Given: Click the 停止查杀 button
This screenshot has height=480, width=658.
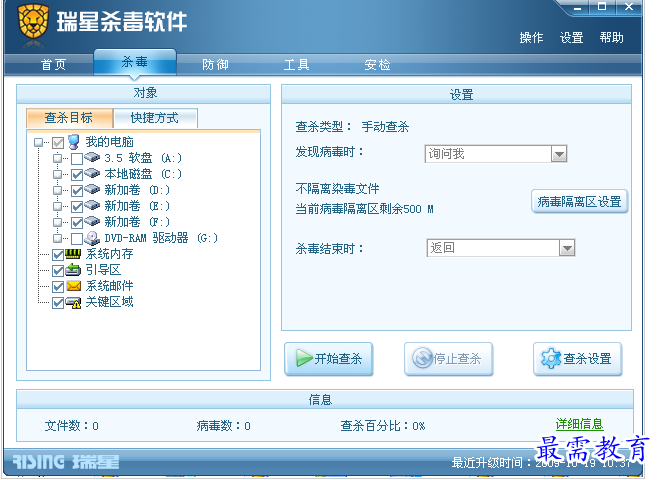Looking at the screenshot, I should [448, 359].
